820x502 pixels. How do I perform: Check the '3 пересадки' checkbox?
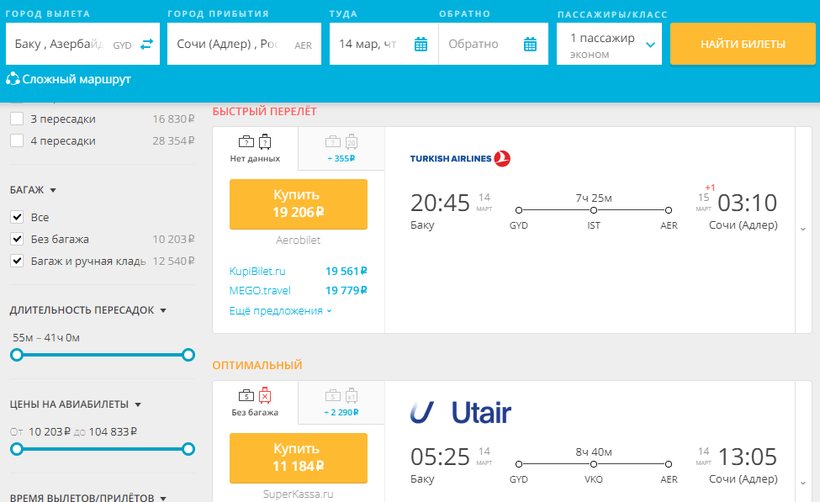(17, 119)
